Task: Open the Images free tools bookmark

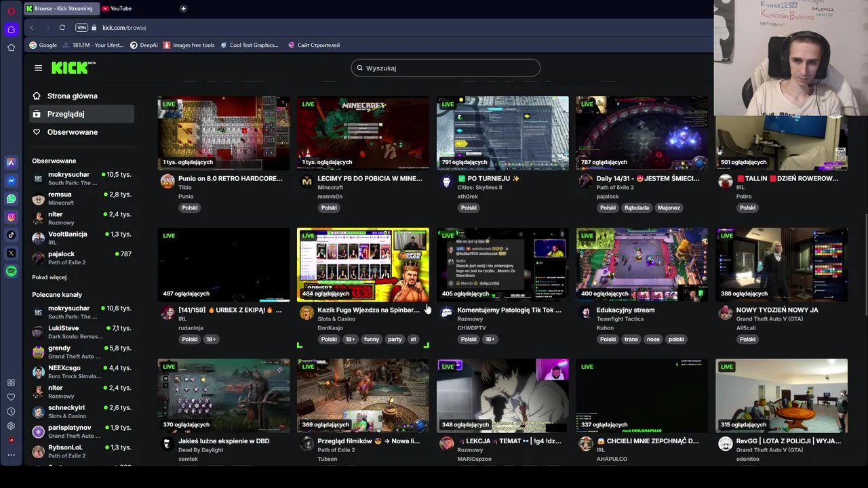Action: (189, 45)
